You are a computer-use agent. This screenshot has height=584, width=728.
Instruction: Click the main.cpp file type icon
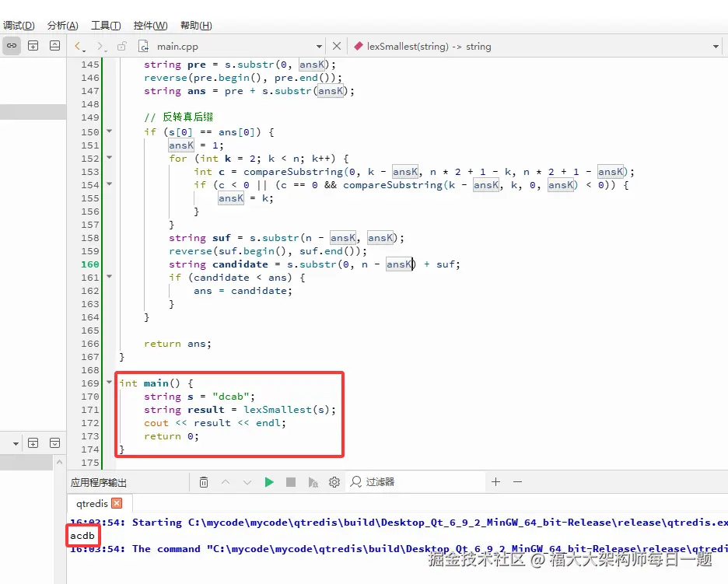143,46
